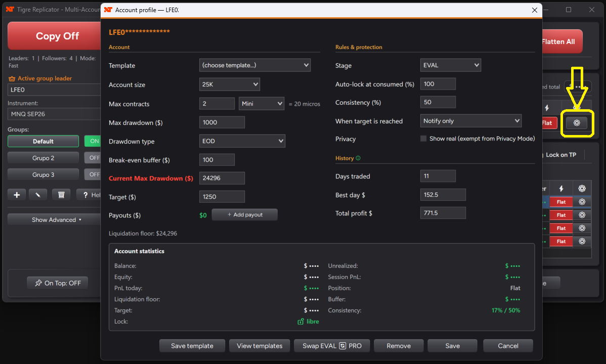
Task: Click the orange 'LFE0*************' heading
Action: [139, 32]
